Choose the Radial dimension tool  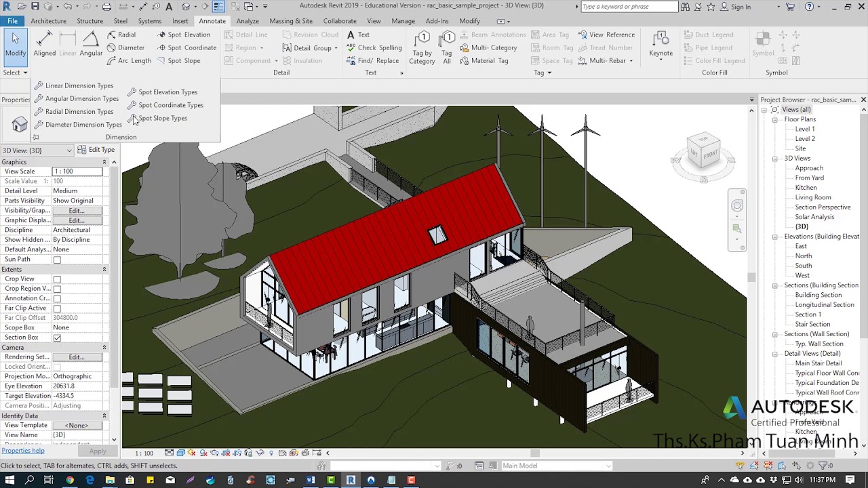pyautogui.click(x=121, y=35)
